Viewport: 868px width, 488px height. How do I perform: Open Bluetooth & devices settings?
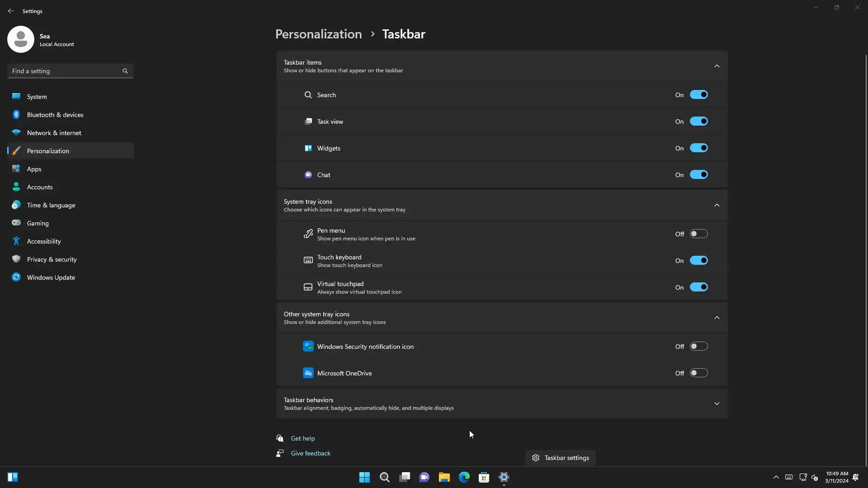(55, 115)
